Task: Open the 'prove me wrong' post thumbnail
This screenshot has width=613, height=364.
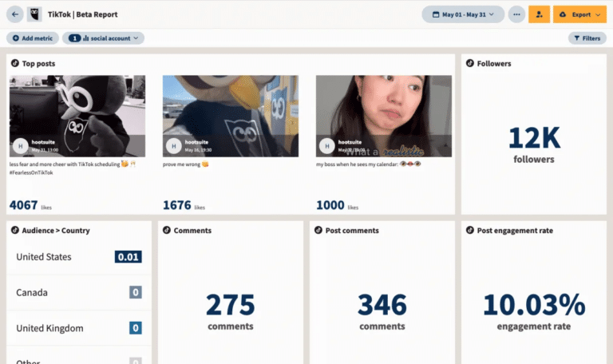Action: pyautogui.click(x=231, y=116)
